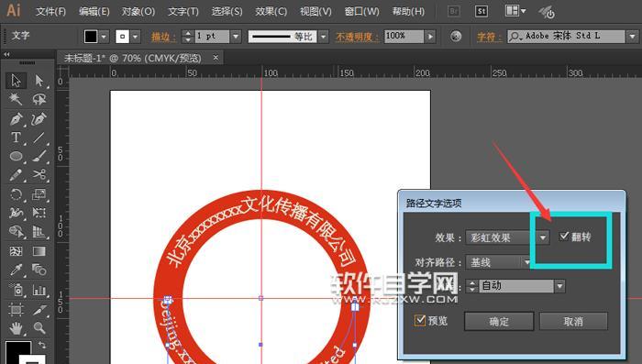The image size is (642, 364).
Task: Select the Warp tool
Action: [x=16, y=213]
